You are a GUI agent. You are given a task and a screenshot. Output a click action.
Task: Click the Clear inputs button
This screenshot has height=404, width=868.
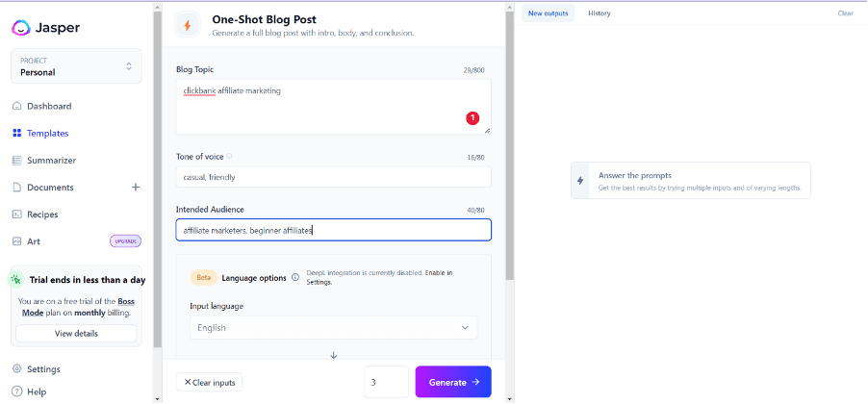(x=209, y=383)
